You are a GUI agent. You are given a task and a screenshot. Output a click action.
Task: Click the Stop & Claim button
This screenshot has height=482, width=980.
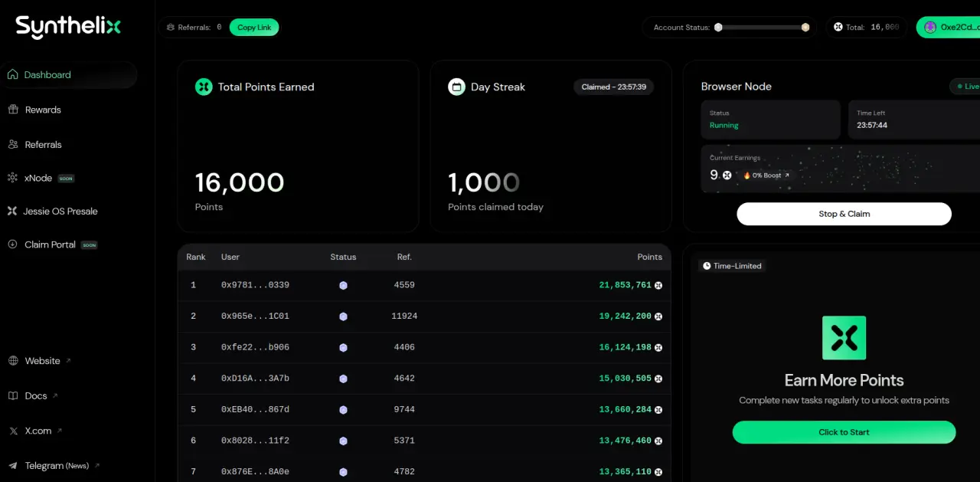pyautogui.click(x=844, y=214)
